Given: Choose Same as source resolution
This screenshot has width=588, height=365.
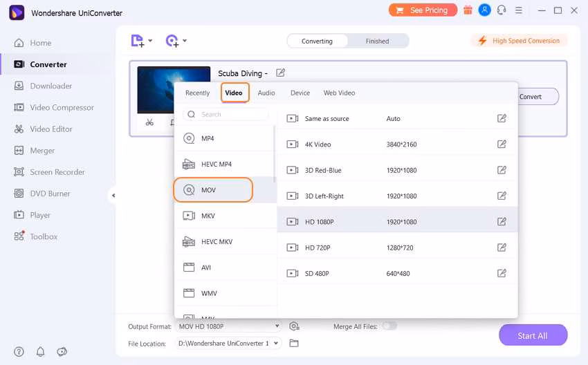Looking at the screenshot, I should point(398,119).
